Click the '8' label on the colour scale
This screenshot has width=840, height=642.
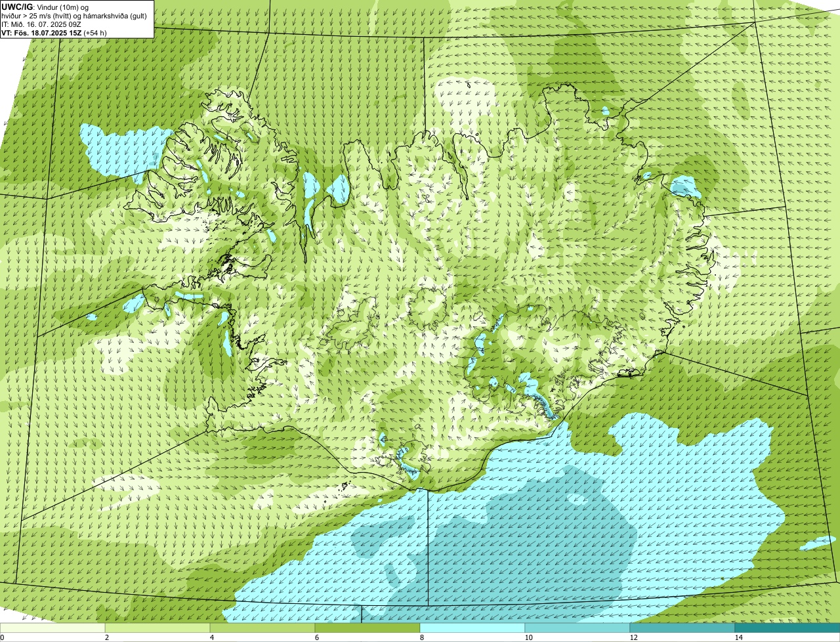click(422, 637)
